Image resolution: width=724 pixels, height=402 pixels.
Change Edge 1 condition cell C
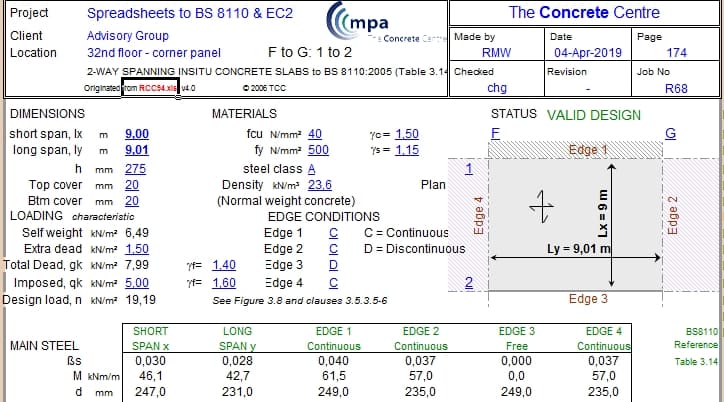(x=333, y=233)
